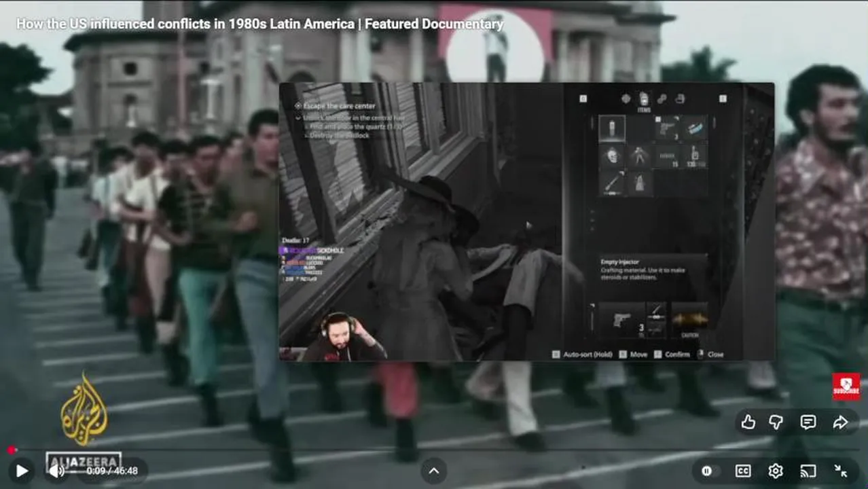The image size is (868, 489).
Task: Open the comments panel icon
Action: point(808,422)
